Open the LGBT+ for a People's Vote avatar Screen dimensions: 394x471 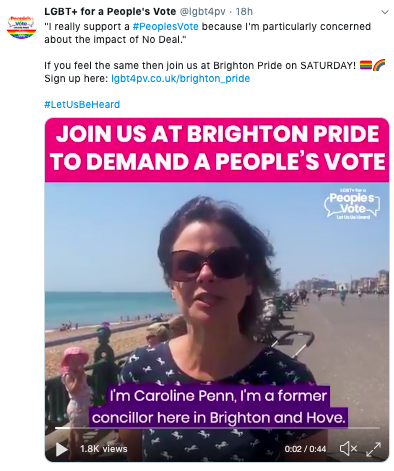(21, 27)
